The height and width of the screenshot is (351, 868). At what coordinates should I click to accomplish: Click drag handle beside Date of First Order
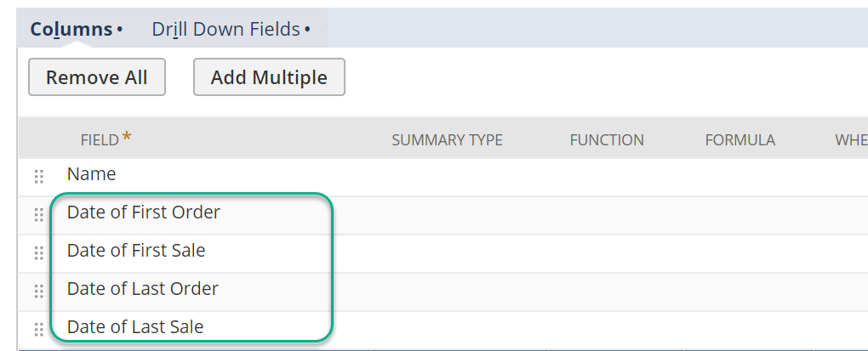click(x=38, y=215)
